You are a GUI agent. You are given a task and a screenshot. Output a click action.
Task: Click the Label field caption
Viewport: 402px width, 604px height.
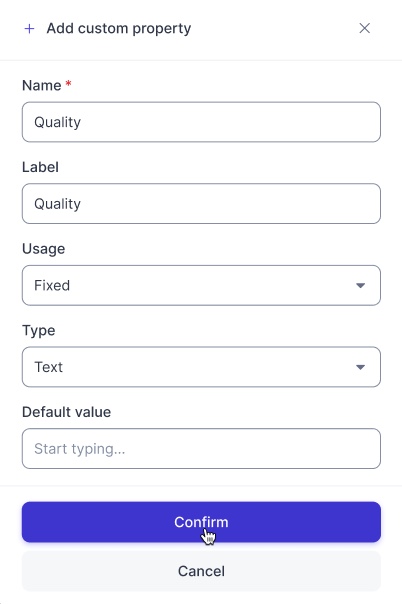40,167
